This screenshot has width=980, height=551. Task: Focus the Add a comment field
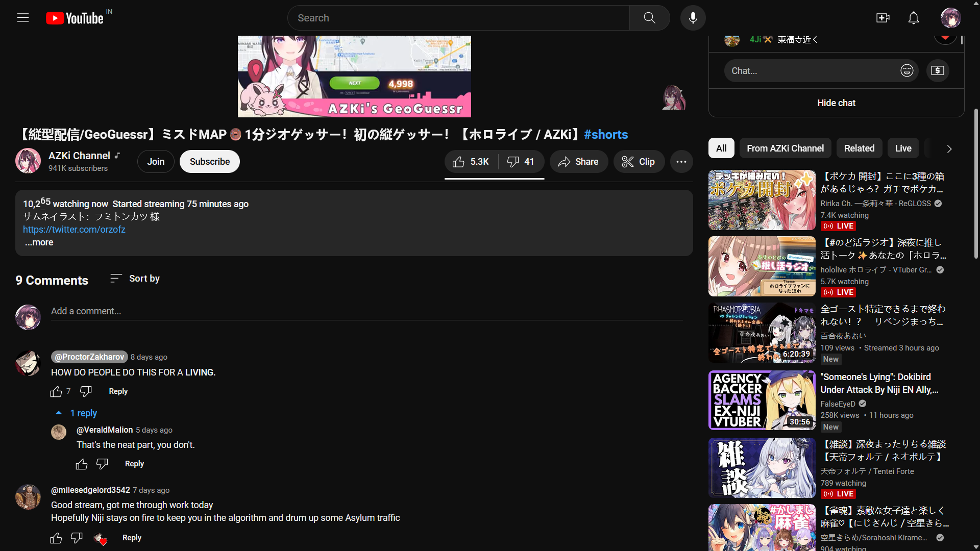coord(366,311)
